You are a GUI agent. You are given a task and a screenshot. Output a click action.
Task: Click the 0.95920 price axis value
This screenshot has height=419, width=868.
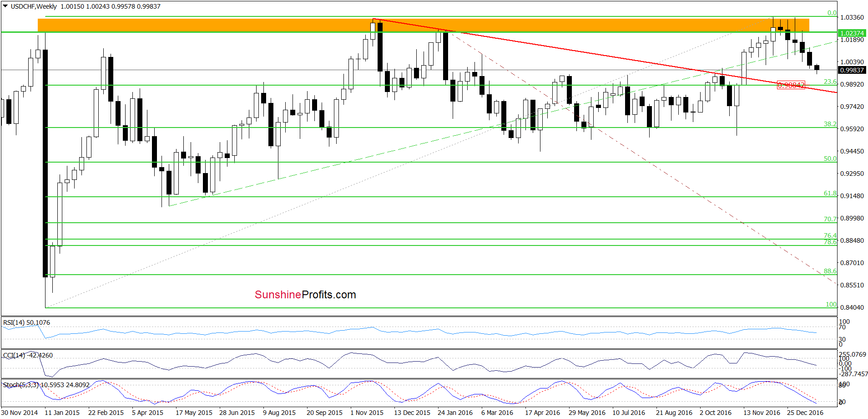point(852,129)
